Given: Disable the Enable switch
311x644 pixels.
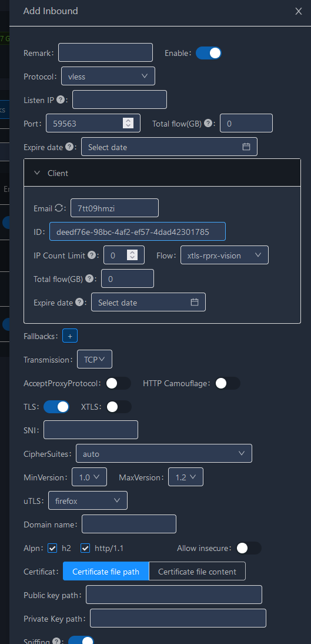Looking at the screenshot, I should (209, 53).
